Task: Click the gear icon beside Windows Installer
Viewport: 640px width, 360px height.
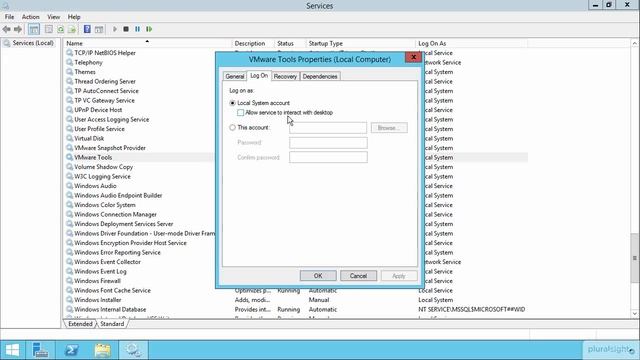Action: pyautogui.click(x=69, y=300)
